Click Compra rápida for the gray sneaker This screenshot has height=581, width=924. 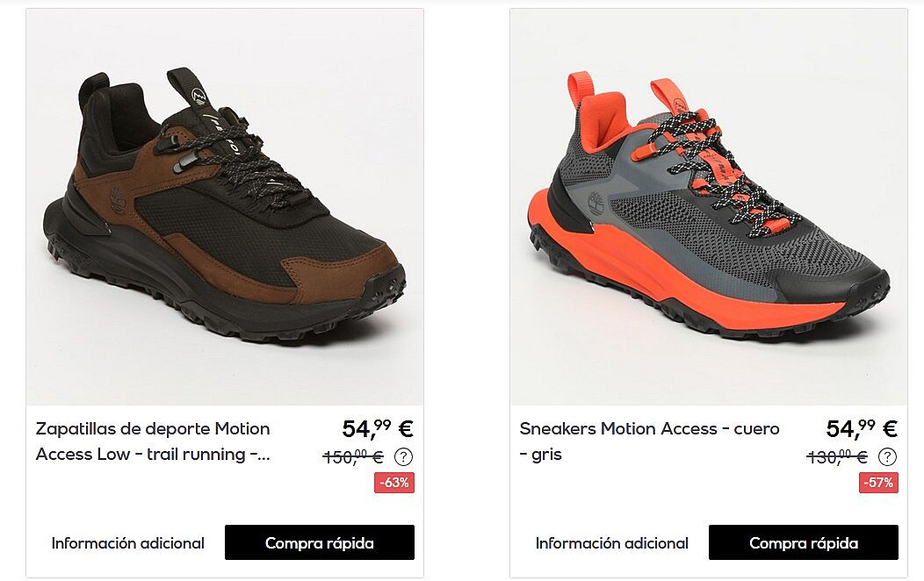pos(803,542)
